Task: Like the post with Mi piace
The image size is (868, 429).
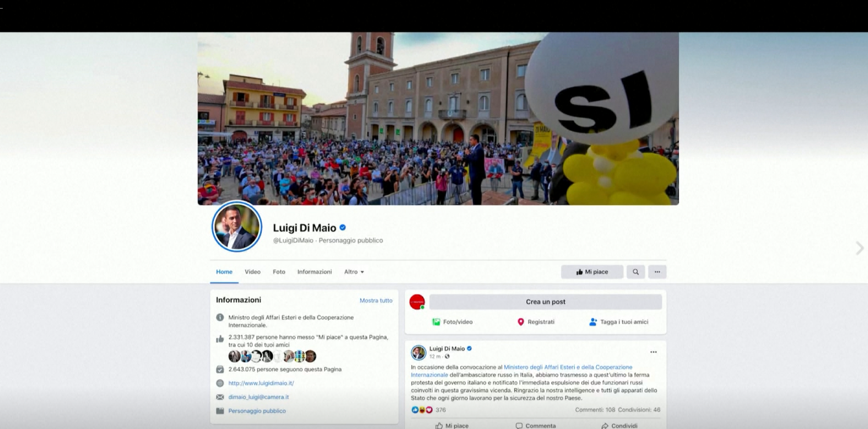Action: tap(452, 426)
